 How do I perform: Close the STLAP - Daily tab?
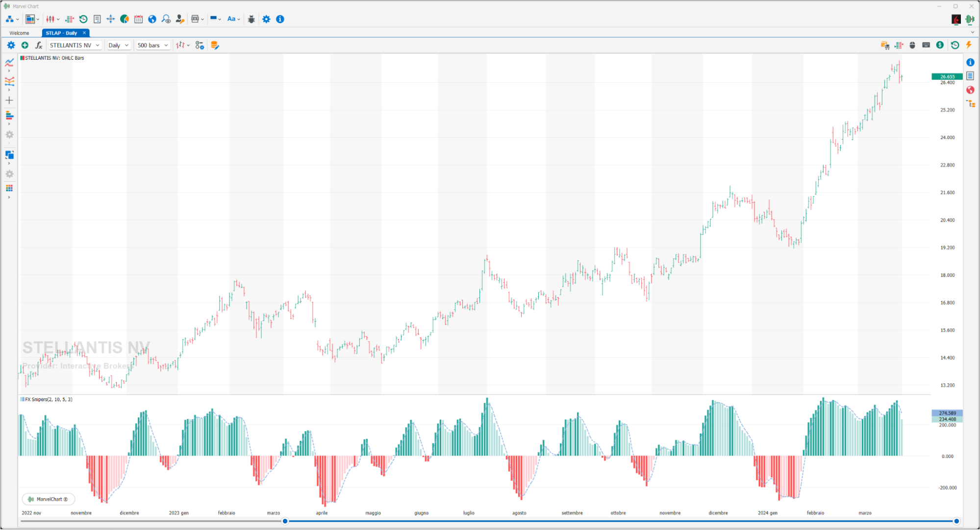[84, 33]
